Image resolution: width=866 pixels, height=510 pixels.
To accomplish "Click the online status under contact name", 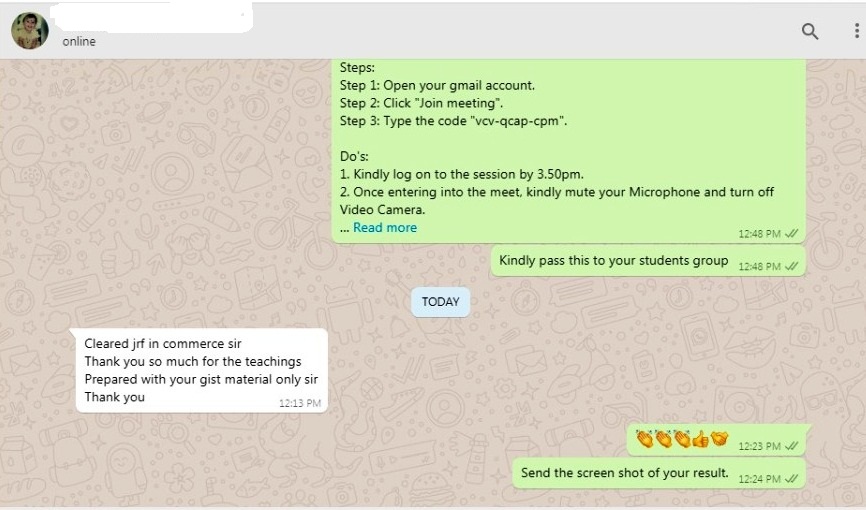I will tap(78, 41).
